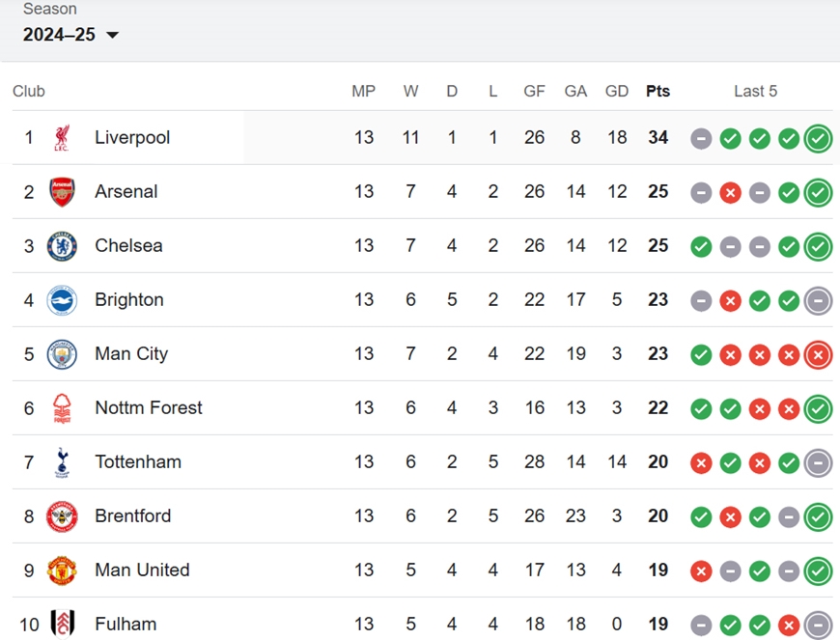Click Liverpool's most recent win indicator

(x=818, y=139)
